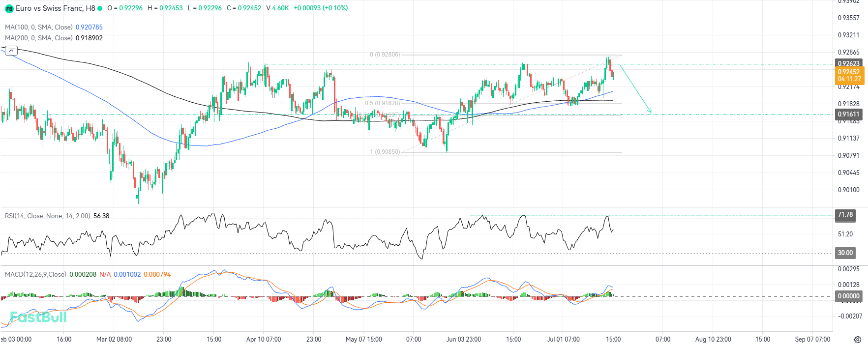
Task: Select the Euro vs Swiss Franc, H8 title
Action: click(x=56, y=8)
